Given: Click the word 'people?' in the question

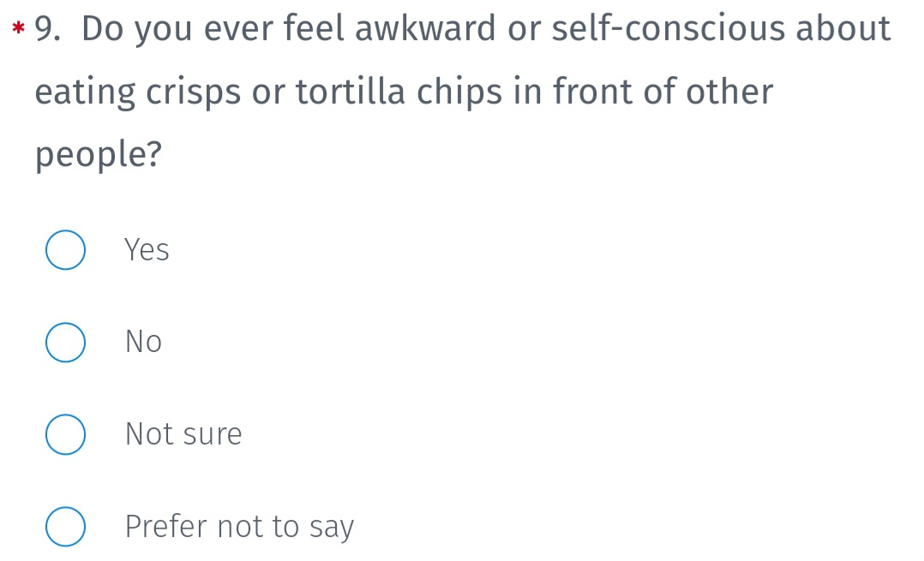Looking at the screenshot, I should coord(99,154).
